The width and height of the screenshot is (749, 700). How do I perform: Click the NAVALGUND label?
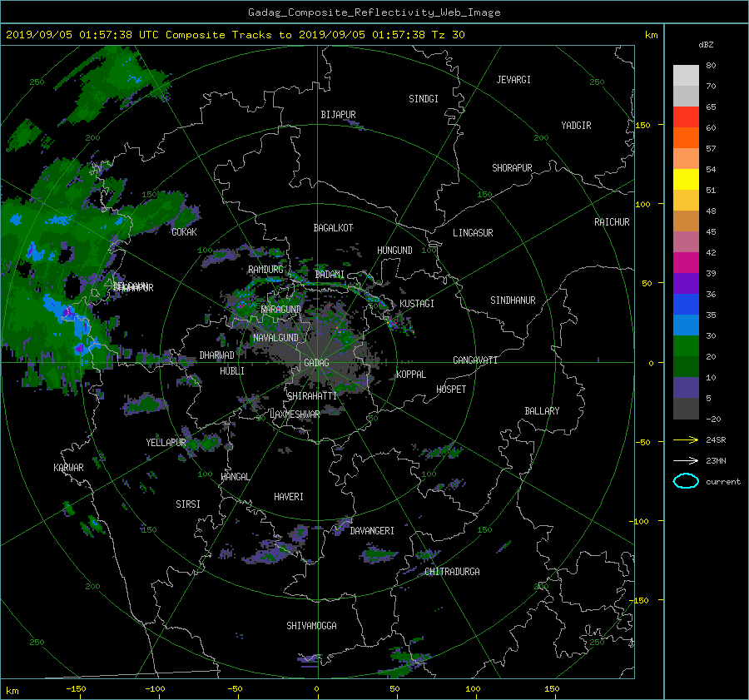point(275,338)
